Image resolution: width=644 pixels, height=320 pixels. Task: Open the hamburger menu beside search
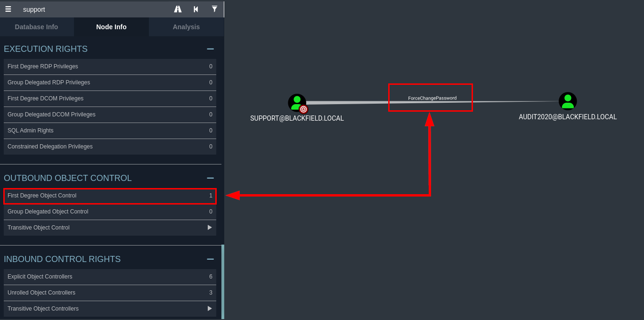pos(8,9)
